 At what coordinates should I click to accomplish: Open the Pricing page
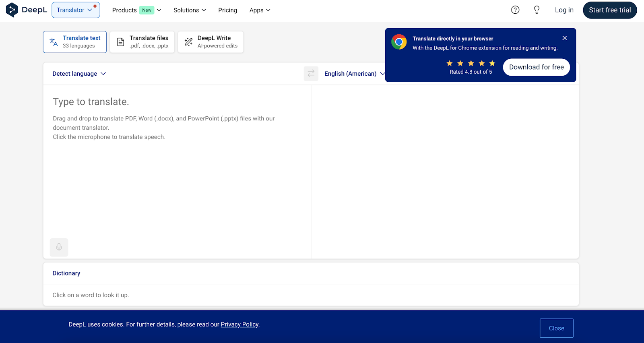[x=228, y=10]
